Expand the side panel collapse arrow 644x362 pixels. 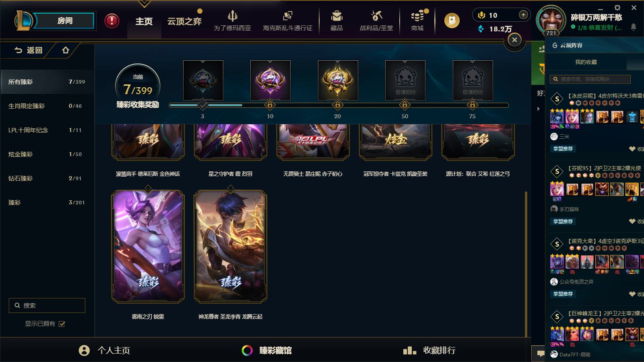[538, 109]
